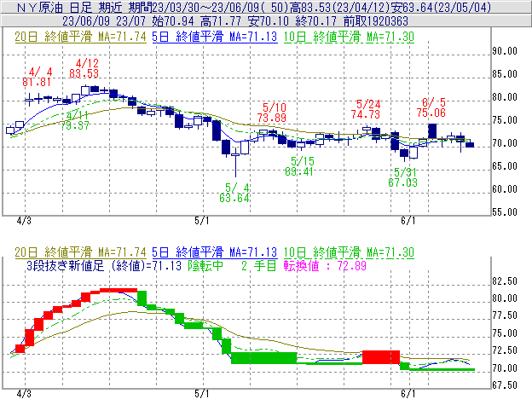The height and width of the screenshot is (405, 532).
Task: Click the 3段抜き新値足 (終値)=71.13 label
Action: tap(104, 265)
